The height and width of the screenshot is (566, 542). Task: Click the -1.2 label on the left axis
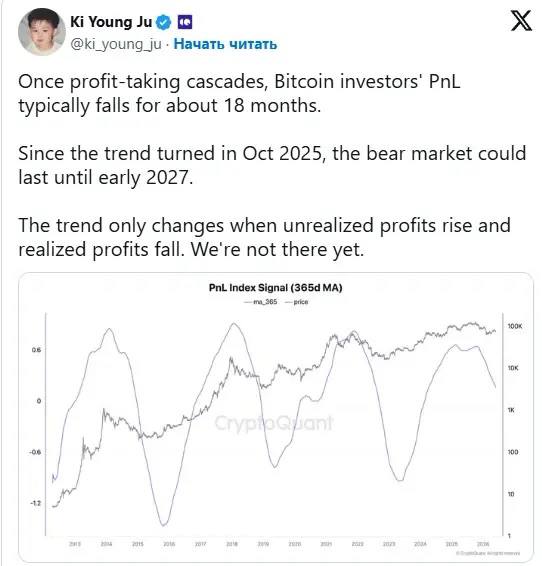36,503
